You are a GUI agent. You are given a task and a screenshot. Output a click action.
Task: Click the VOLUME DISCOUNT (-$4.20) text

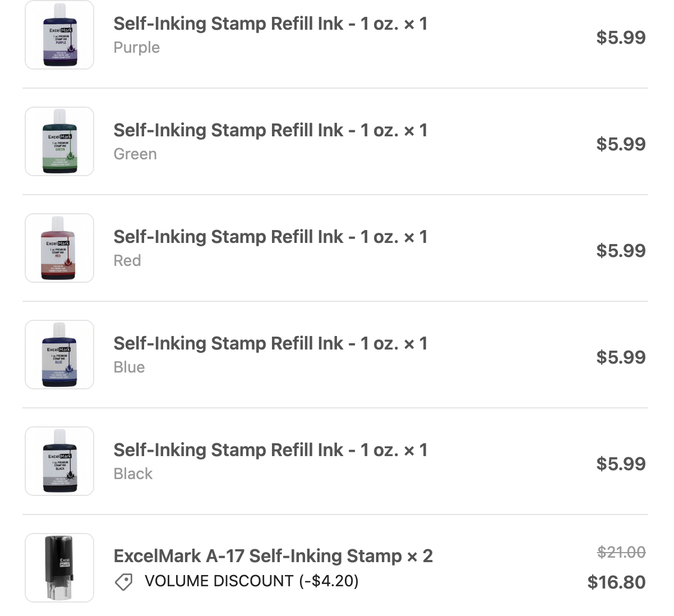251,581
